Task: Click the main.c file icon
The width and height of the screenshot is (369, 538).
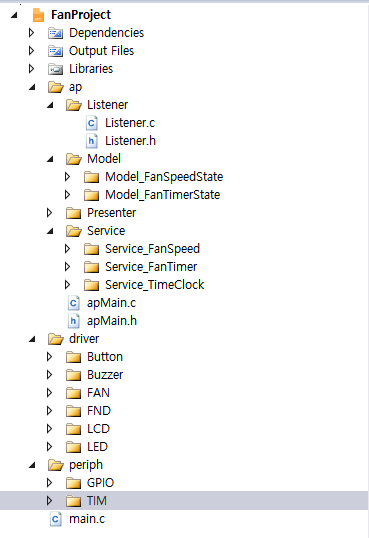Action: pos(56,519)
